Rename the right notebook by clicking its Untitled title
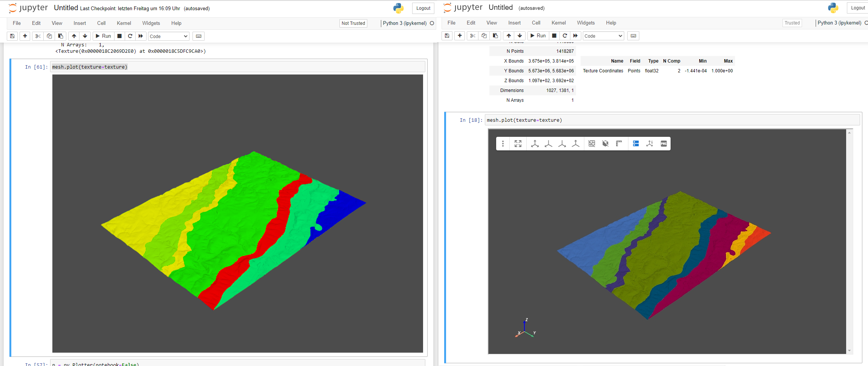Screen dimensions: 868x366 click(501, 8)
